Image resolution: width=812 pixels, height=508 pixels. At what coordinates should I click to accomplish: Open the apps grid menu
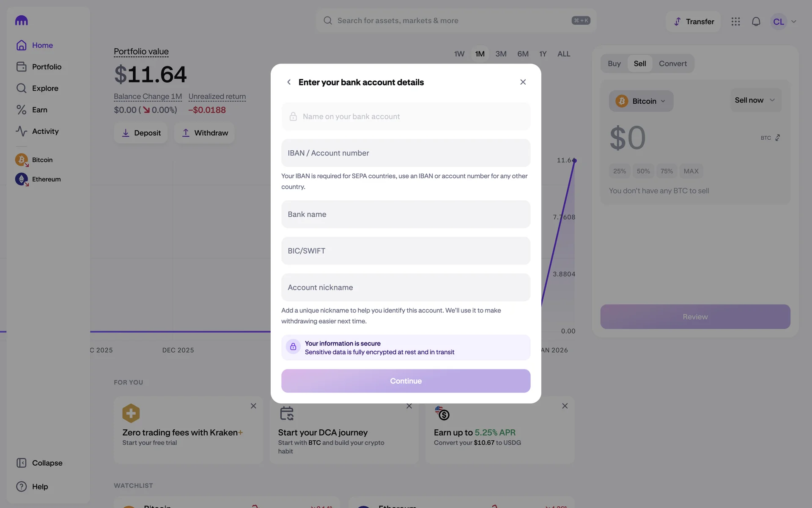point(735,22)
